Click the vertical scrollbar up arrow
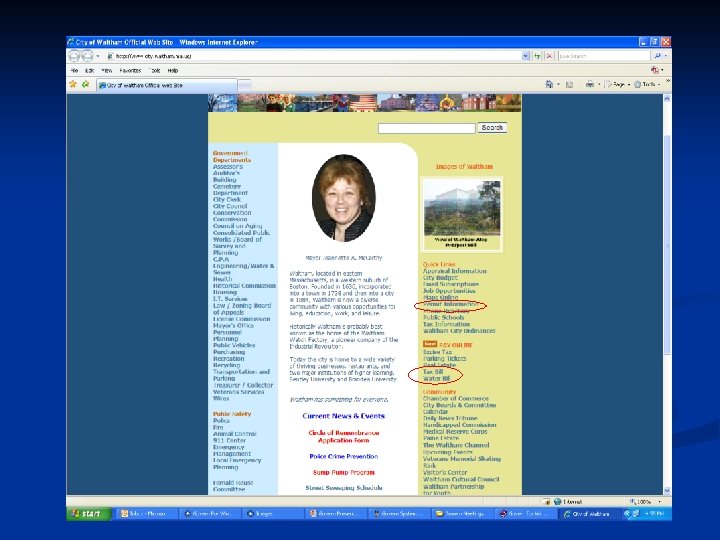The height and width of the screenshot is (540, 720). pos(667,99)
